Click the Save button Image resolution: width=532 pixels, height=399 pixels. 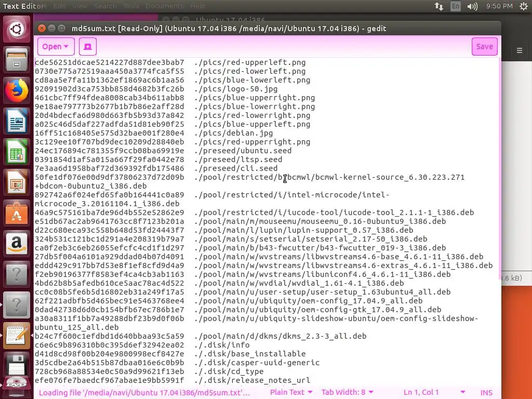(x=485, y=46)
